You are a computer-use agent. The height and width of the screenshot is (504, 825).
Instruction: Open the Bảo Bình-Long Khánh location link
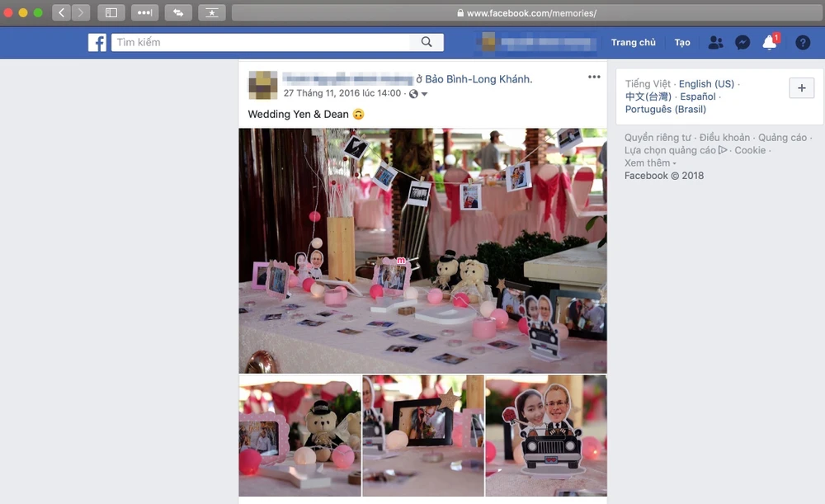(x=477, y=79)
